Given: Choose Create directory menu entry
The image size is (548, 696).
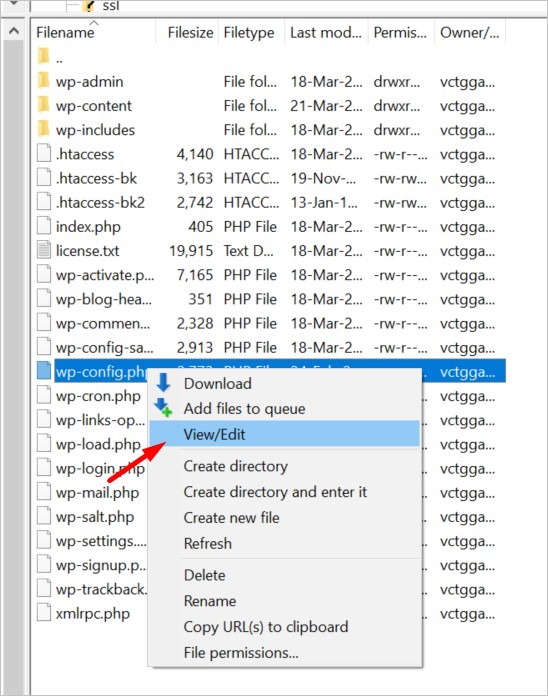Looking at the screenshot, I should (x=284, y=466).
